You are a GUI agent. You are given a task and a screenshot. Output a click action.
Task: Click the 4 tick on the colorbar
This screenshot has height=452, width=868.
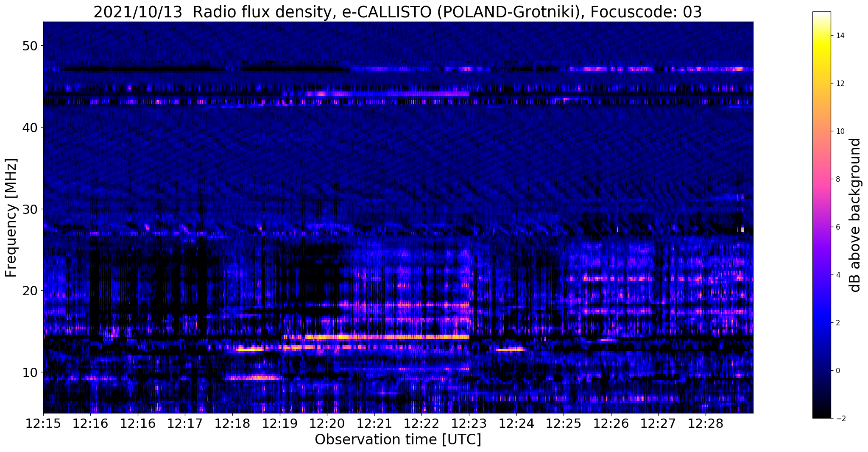[837, 275]
